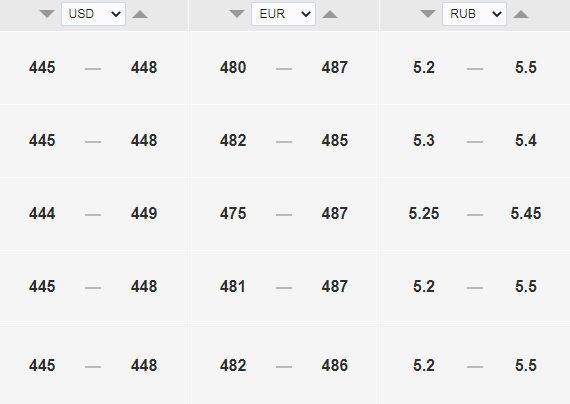The width and height of the screenshot is (570, 404).
Task: Select the 449 USD sell rate
Action: [144, 213]
